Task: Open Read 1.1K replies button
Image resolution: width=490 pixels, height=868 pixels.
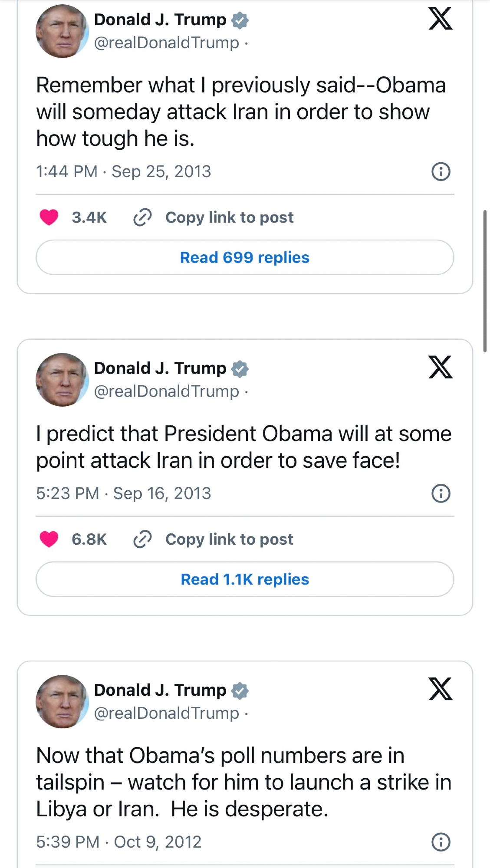Action: (x=245, y=579)
